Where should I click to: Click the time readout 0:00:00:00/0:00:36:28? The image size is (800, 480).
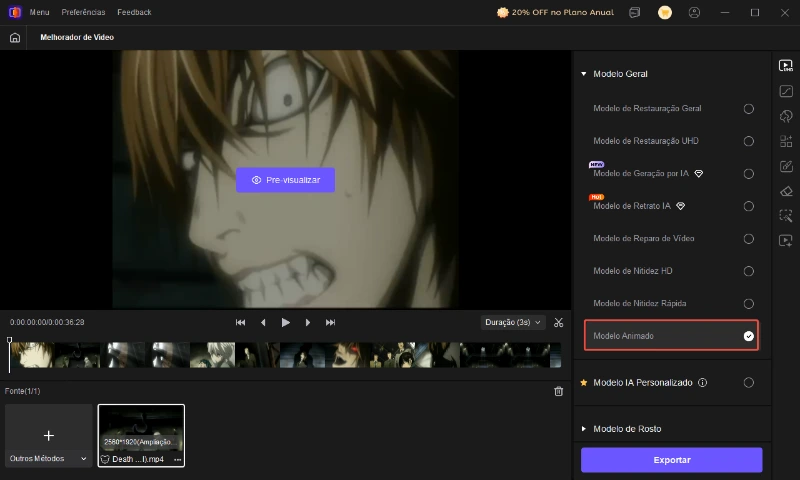(x=47, y=322)
